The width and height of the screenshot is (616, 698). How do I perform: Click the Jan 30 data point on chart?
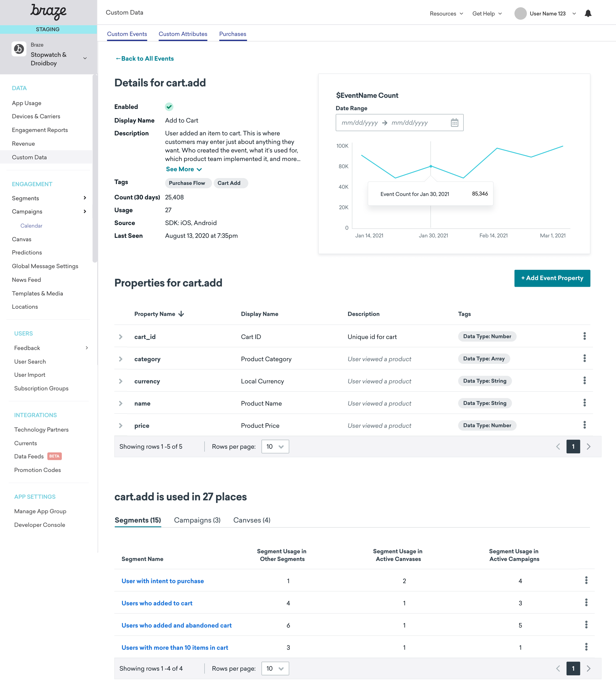[x=430, y=166]
